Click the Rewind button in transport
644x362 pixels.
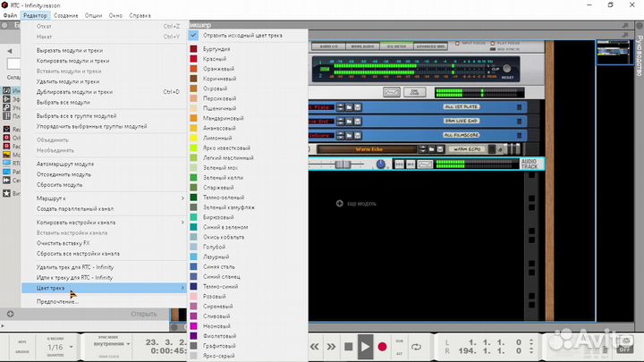(x=315, y=346)
